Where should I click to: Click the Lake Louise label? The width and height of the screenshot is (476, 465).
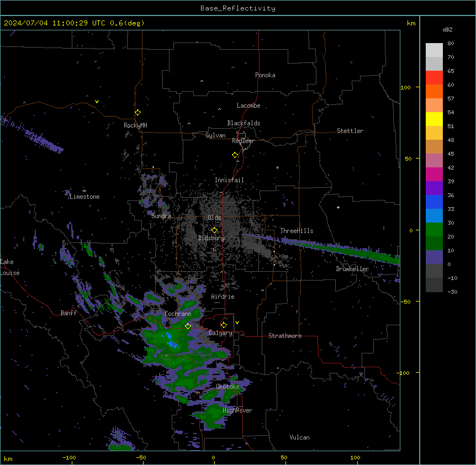point(10,267)
